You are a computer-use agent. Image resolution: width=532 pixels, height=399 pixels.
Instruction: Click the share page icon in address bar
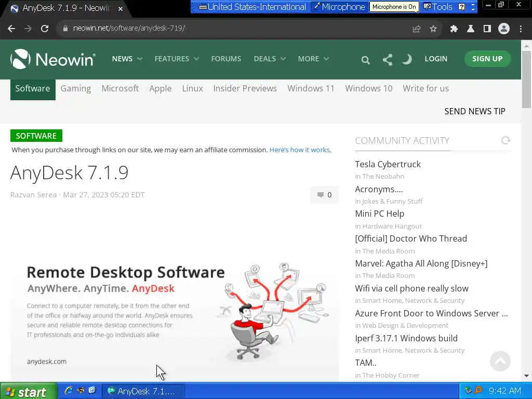(416, 29)
